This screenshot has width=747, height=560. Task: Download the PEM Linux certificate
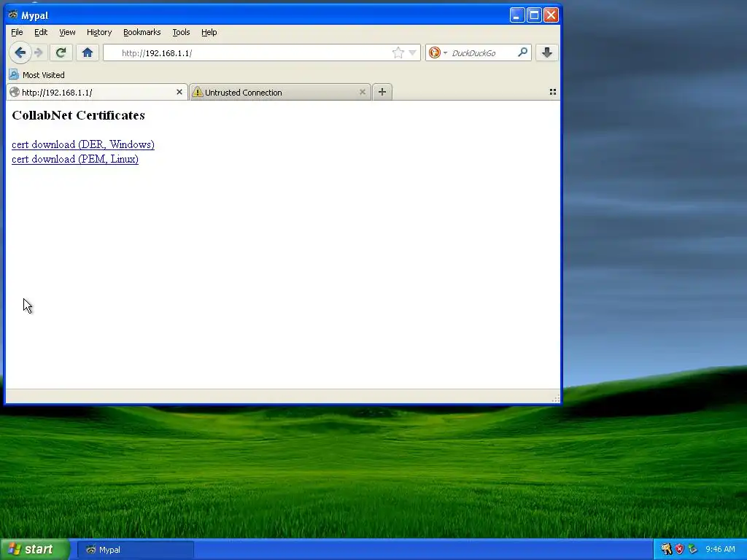[x=75, y=159]
